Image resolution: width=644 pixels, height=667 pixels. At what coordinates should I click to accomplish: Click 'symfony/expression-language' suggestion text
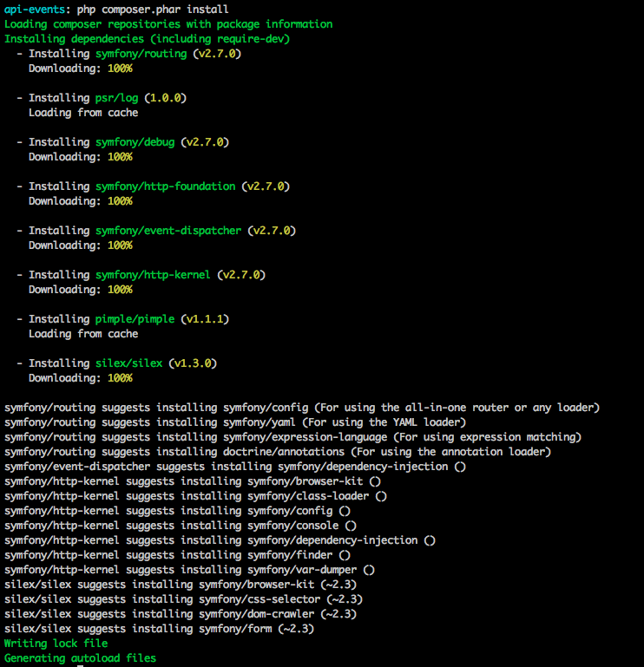tap(306, 437)
